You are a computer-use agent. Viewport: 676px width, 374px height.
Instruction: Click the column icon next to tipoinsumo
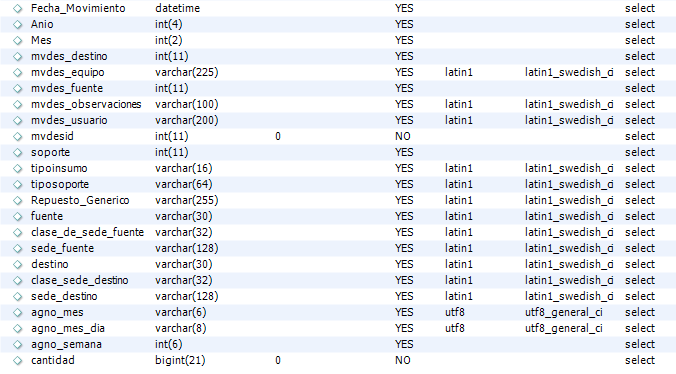[x=18, y=168]
